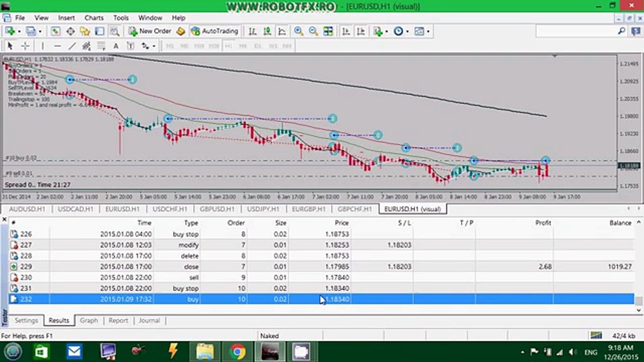Screen dimensions: 644x362
Task: Open the periodicity clock dropdown
Action: [x=407, y=31]
